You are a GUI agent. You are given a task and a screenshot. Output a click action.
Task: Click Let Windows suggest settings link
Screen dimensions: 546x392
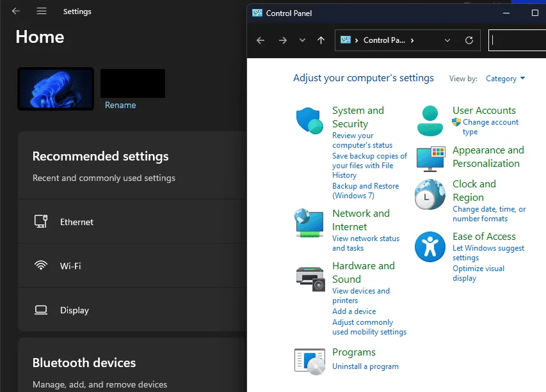(488, 253)
